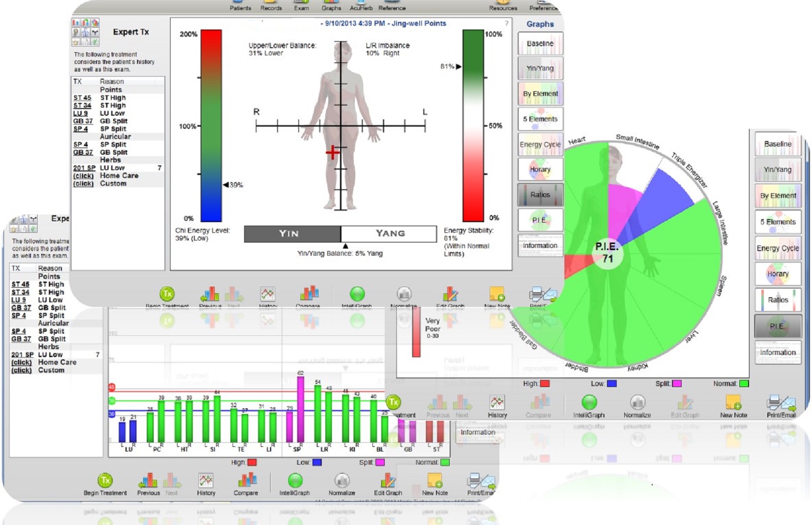
Task: Click Information button at far right edge
Action: [x=777, y=352]
